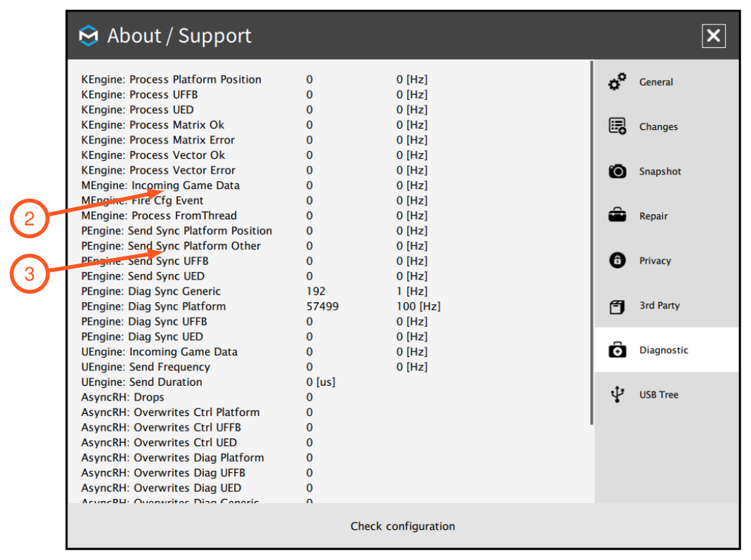Show the 3rd Party tab
Screen dimensions: 751x560
click(666, 305)
